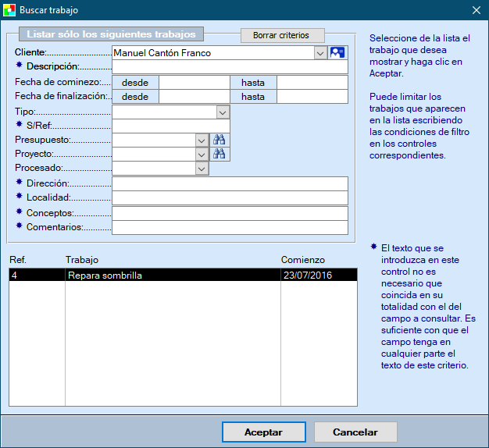Open the Proyecto dropdown arrow
489x448 pixels.
pos(202,154)
